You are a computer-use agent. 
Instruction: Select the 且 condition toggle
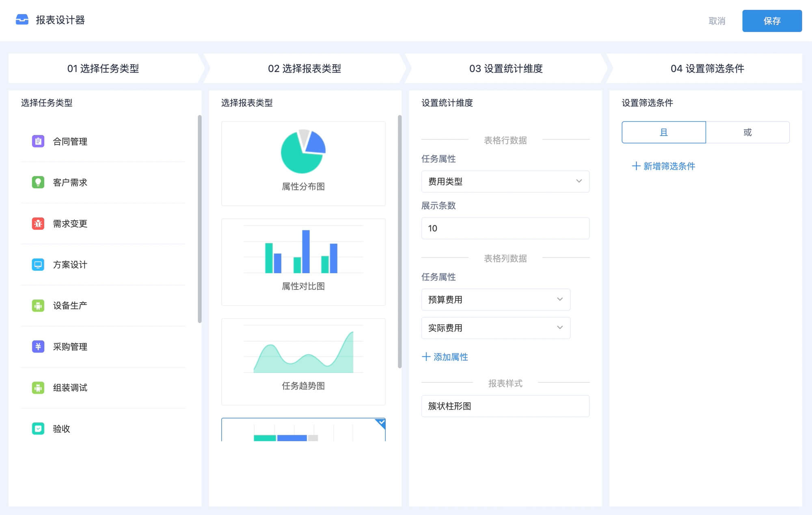click(663, 132)
